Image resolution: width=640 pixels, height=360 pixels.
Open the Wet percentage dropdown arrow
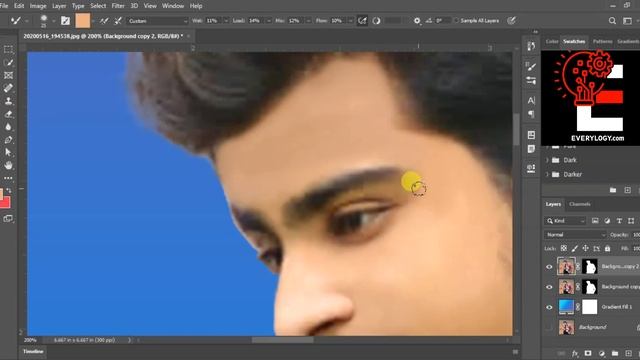[x=226, y=21]
